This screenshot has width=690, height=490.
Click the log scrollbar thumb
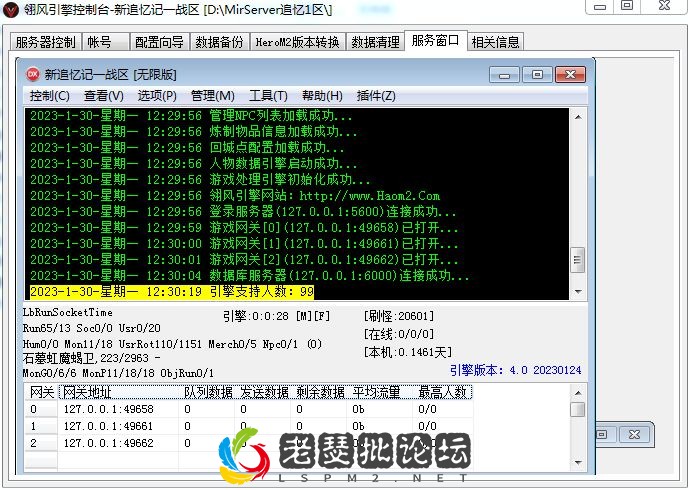coord(578,260)
